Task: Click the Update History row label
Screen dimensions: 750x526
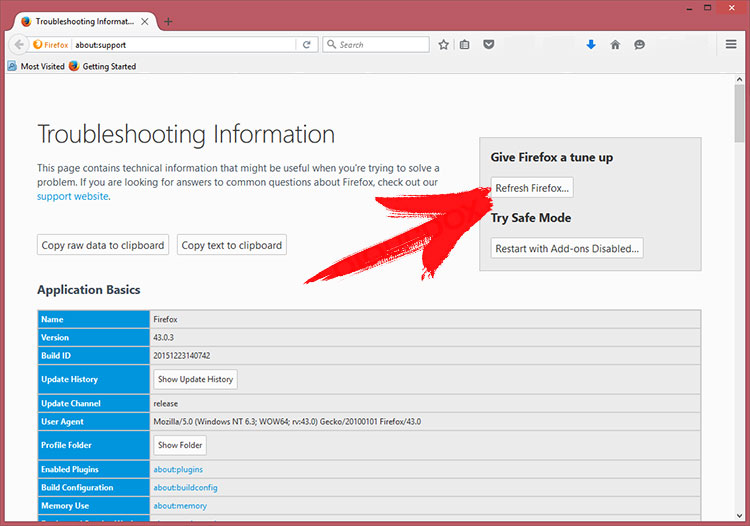Action: [69, 379]
